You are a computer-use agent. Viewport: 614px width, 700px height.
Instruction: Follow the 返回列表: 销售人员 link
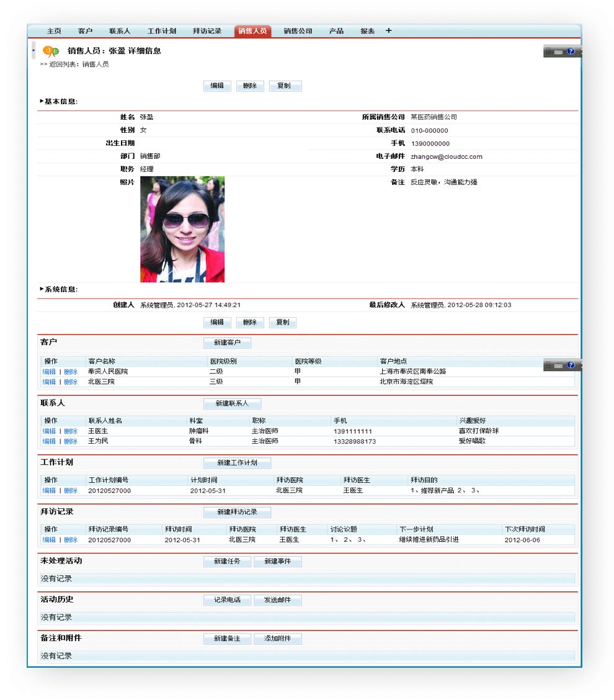(74, 65)
